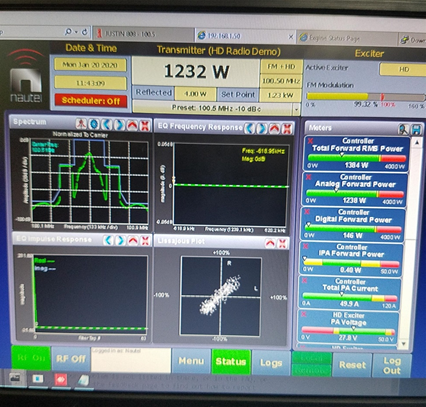
Task: Go to next view in EQ Impulse Response panel
Action: [121, 240]
